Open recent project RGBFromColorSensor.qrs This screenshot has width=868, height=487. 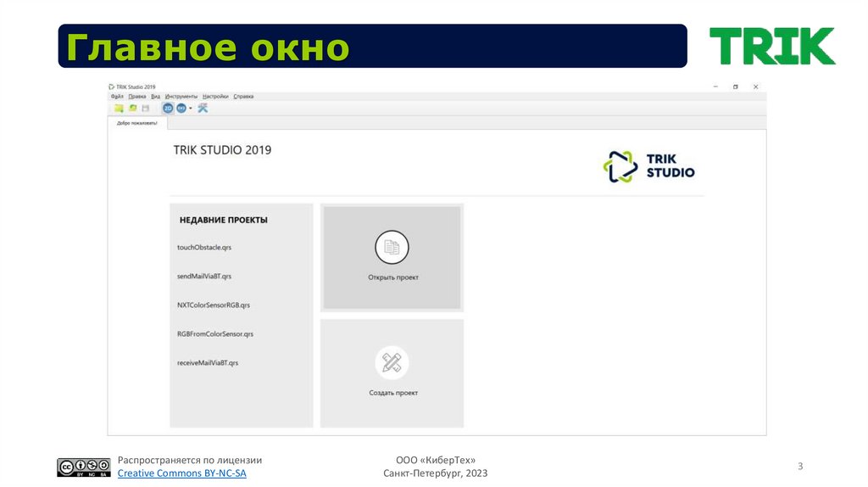(215, 334)
